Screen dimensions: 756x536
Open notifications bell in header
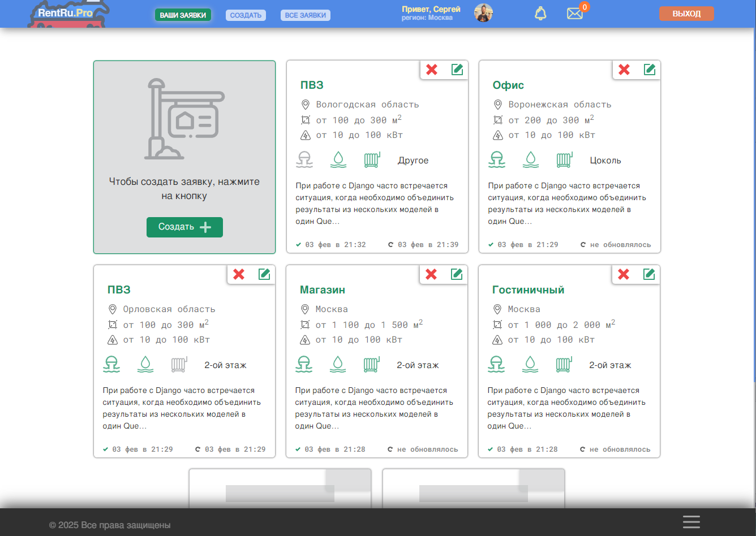[x=540, y=14]
